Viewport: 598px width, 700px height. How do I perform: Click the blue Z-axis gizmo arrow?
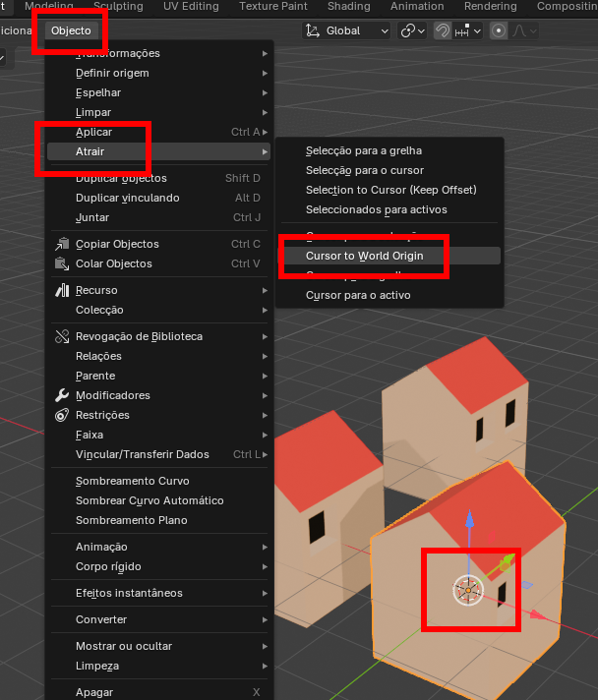(x=469, y=520)
